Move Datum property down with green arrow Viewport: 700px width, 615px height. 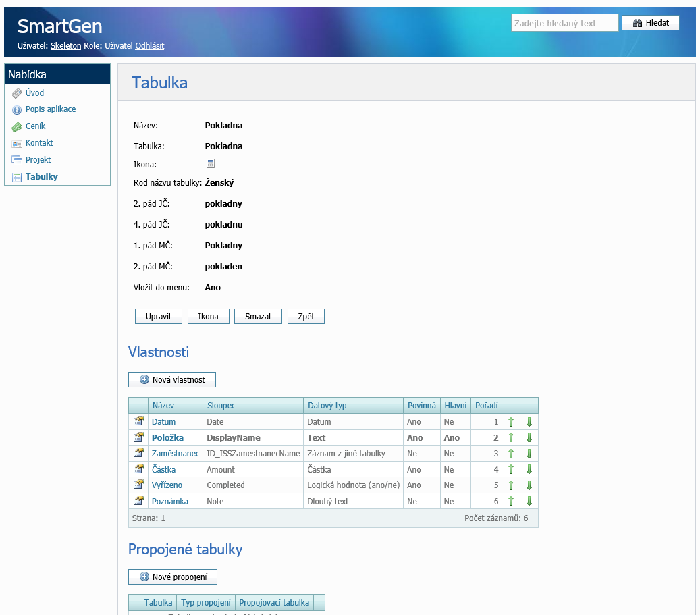pos(529,422)
